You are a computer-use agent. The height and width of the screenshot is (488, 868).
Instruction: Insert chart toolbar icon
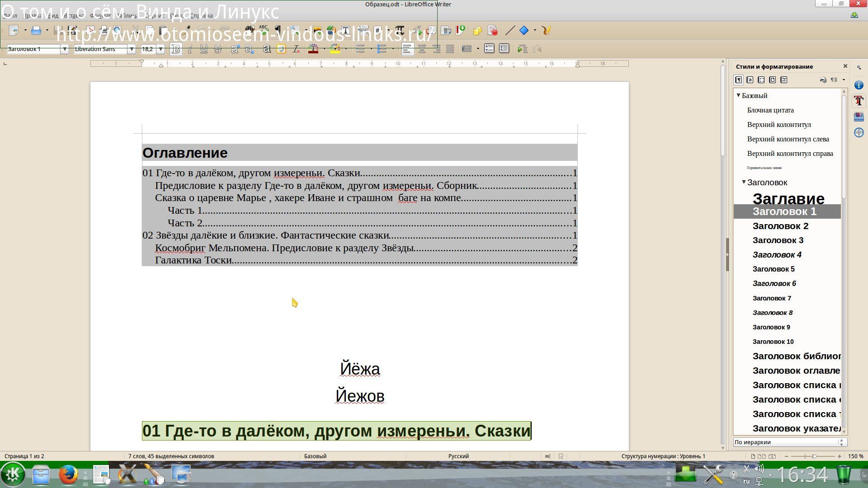tap(331, 30)
